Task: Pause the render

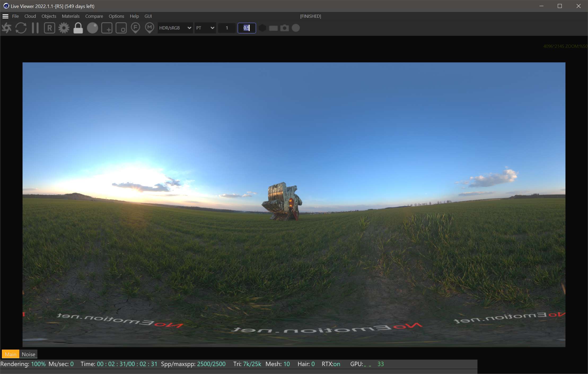Action: 35,28
